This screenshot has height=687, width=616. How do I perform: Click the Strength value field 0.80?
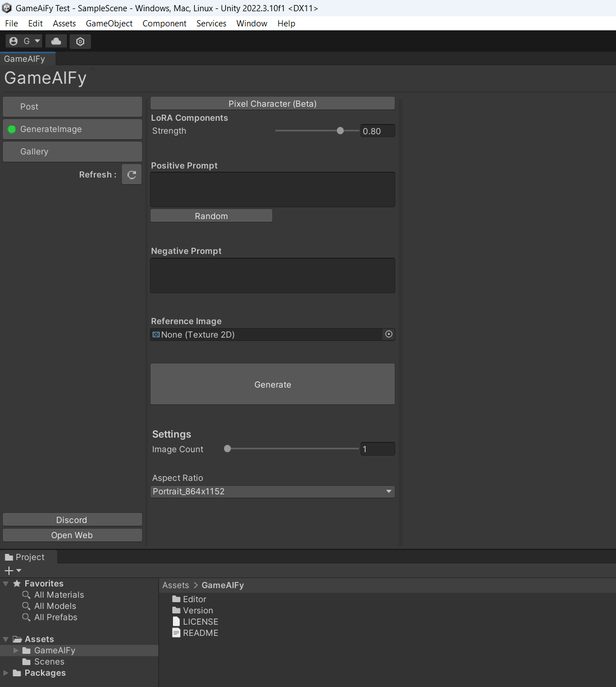click(377, 131)
